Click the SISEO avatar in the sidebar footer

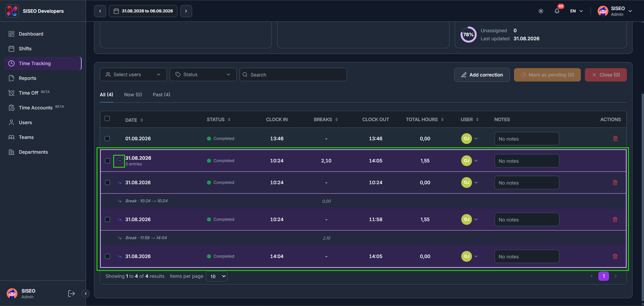pyautogui.click(x=12, y=294)
